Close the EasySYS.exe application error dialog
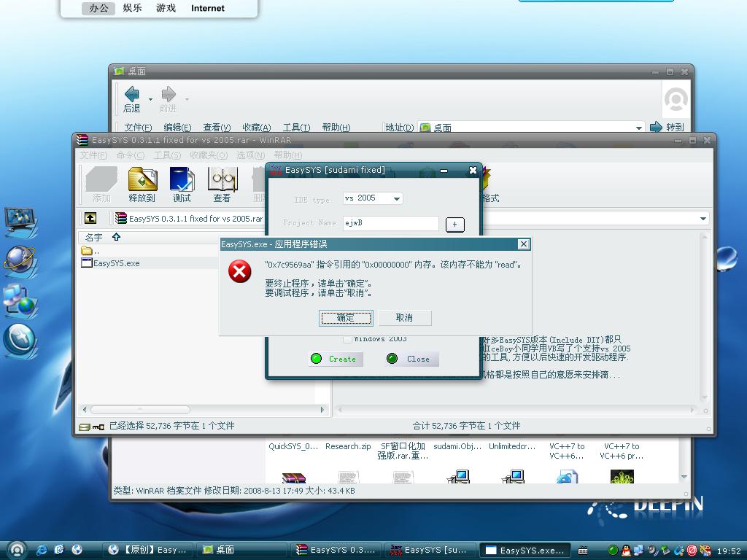The height and width of the screenshot is (560, 747). tap(523, 244)
